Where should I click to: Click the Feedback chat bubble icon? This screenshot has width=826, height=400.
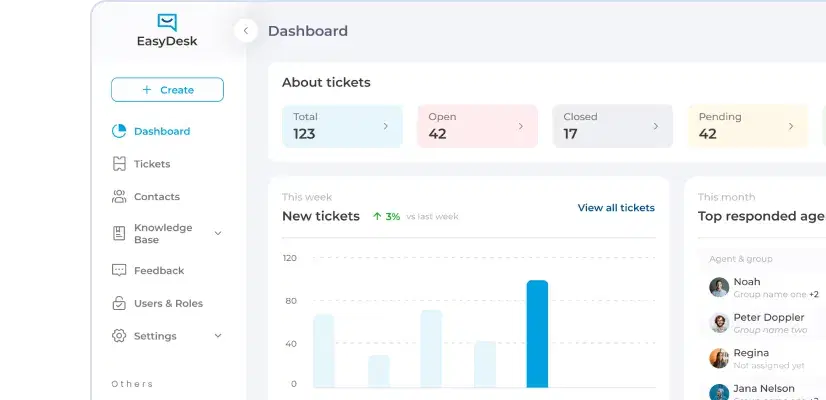pyautogui.click(x=119, y=270)
